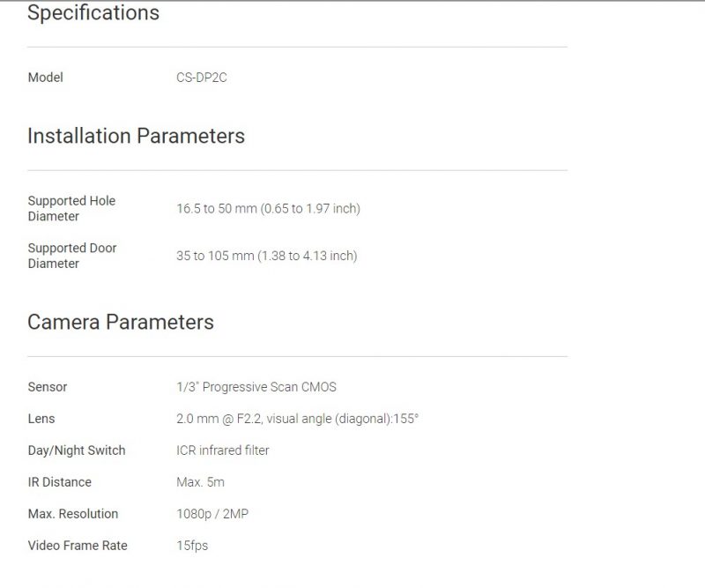Select the Max. Resolution label
The height and width of the screenshot is (588, 705).
tap(73, 514)
